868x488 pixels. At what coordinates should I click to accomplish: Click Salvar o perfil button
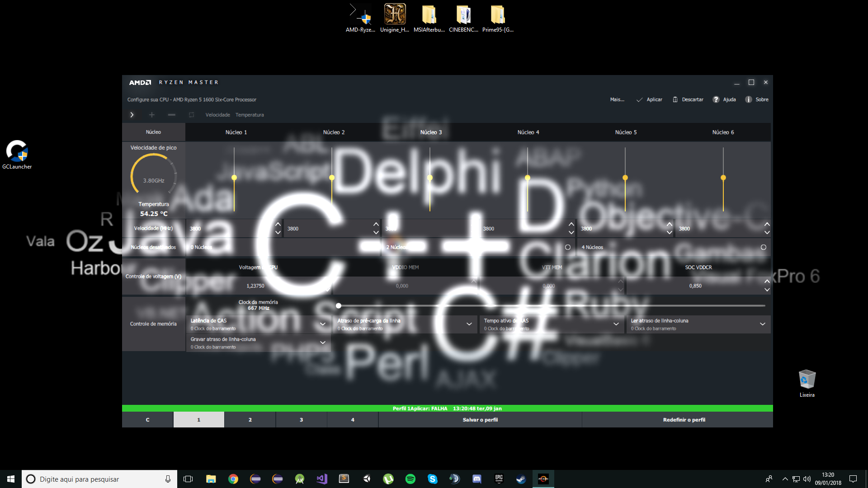click(x=480, y=420)
